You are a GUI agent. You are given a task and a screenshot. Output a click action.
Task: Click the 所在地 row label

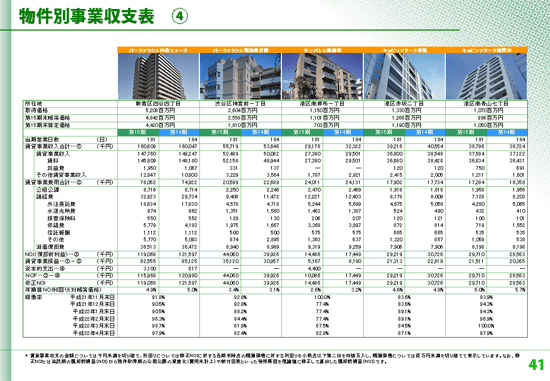[33, 103]
